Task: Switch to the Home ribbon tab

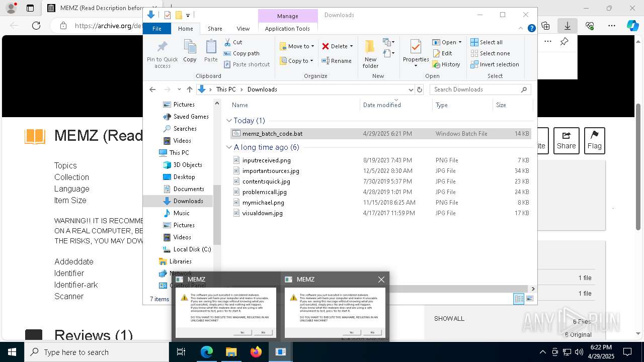Action: 185,29
